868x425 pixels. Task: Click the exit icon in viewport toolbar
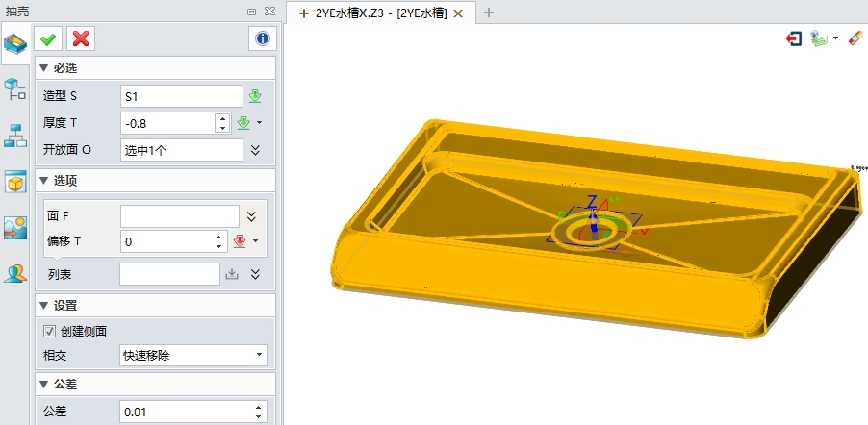794,39
